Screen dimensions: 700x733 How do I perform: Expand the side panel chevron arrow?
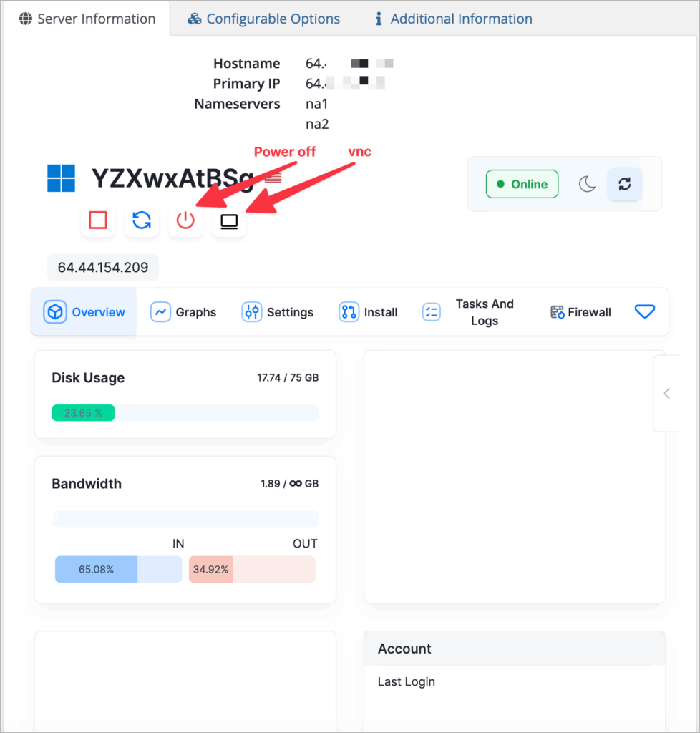667,393
